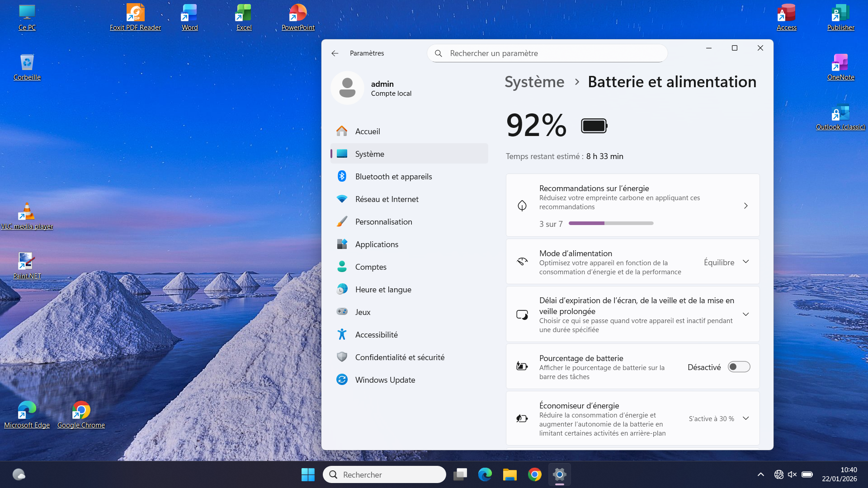Click the Settings gear on the taskbar
The image size is (868, 488).
point(560,474)
